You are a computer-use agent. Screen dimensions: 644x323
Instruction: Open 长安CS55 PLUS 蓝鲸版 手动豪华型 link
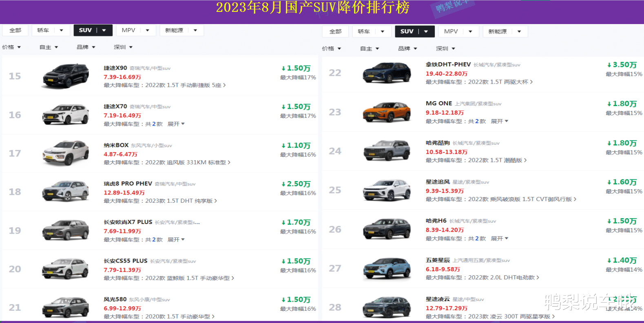click(x=169, y=278)
